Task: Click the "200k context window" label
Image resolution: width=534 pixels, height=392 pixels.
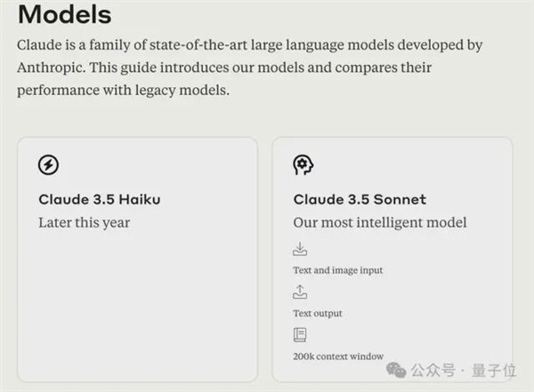Action: (338, 356)
